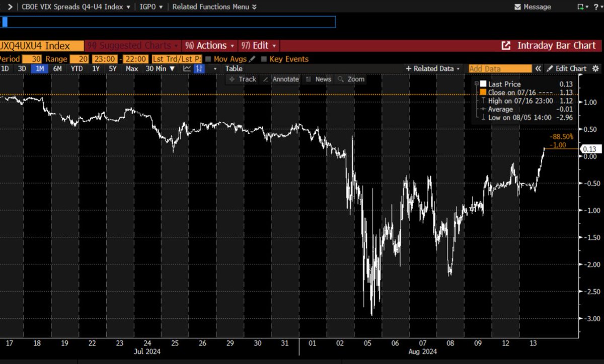This screenshot has width=604, height=364.
Task: Switch to Table view
Action: tap(234, 68)
